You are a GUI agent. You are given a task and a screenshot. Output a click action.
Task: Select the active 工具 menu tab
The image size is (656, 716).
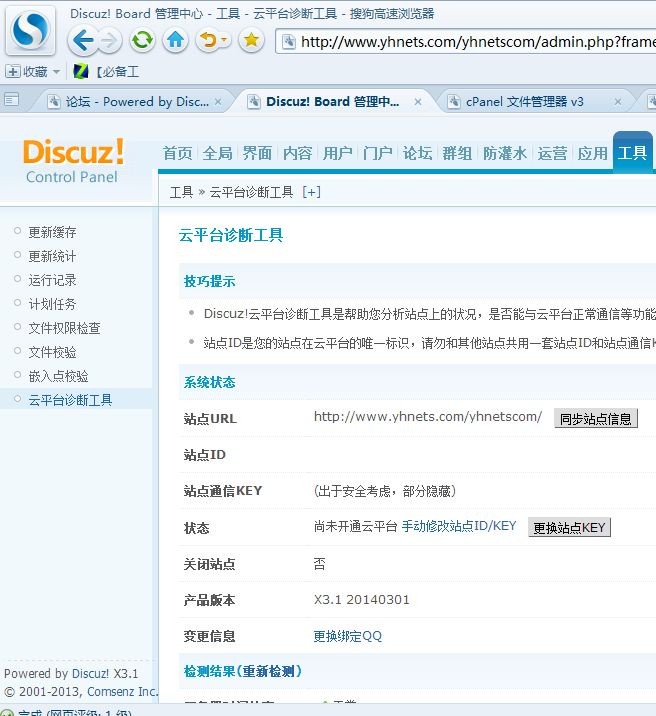pyautogui.click(x=633, y=152)
